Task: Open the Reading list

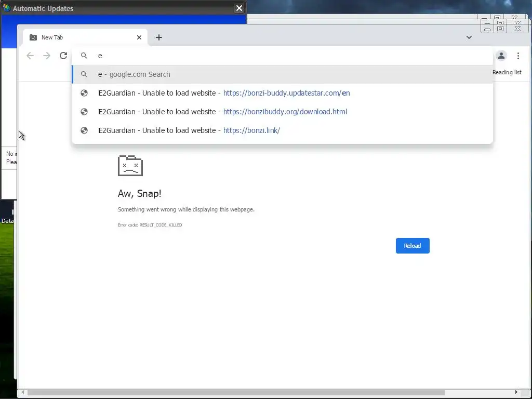Action: (x=507, y=72)
